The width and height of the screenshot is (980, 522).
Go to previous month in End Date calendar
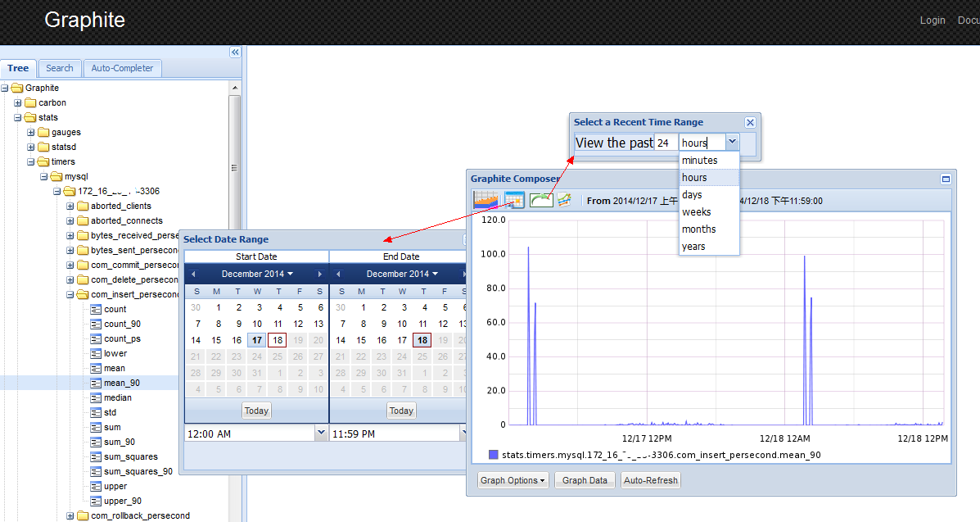coord(338,275)
